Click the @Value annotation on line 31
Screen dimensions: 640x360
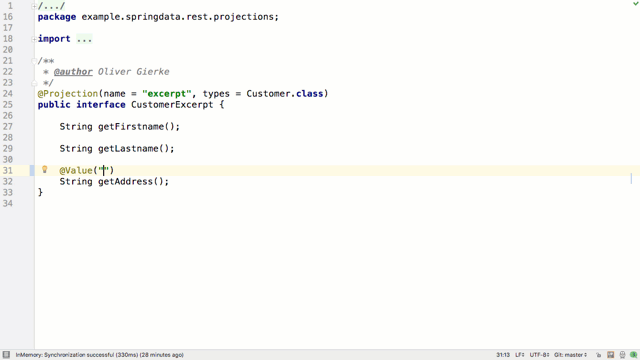76,171
